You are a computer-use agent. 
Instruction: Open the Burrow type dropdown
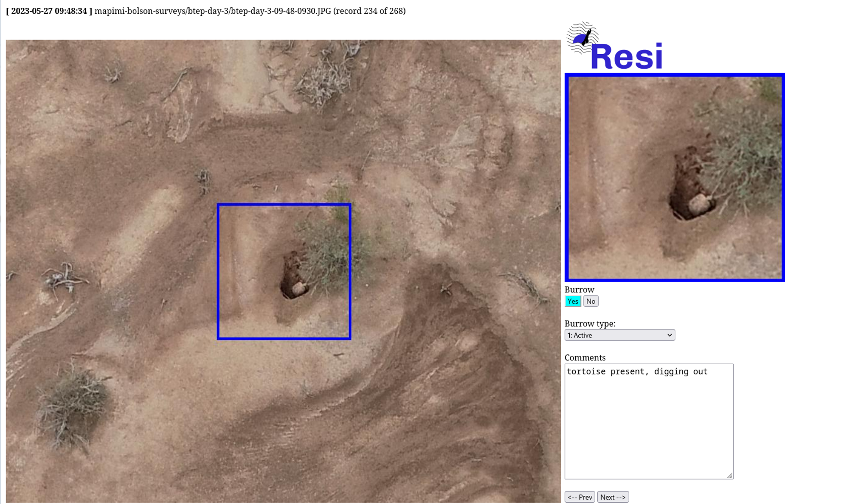coord(619,335)
